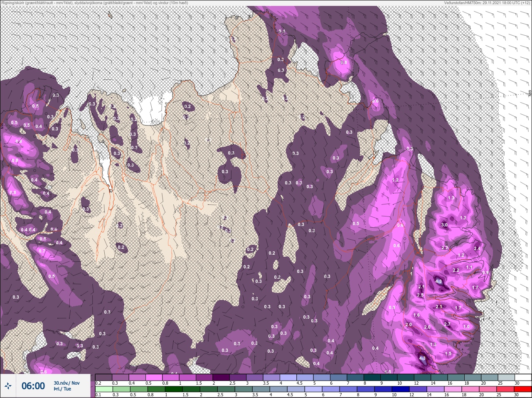Click the 0.7 precipitation value on the map
The width and height of the screenshot is (532, 398).
pos(42,251)
